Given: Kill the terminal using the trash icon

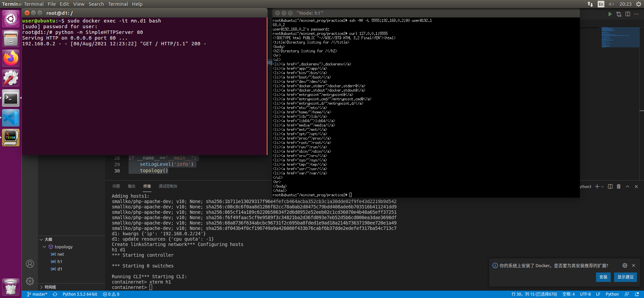Looking at the screenshot, I should click(618, 187).
